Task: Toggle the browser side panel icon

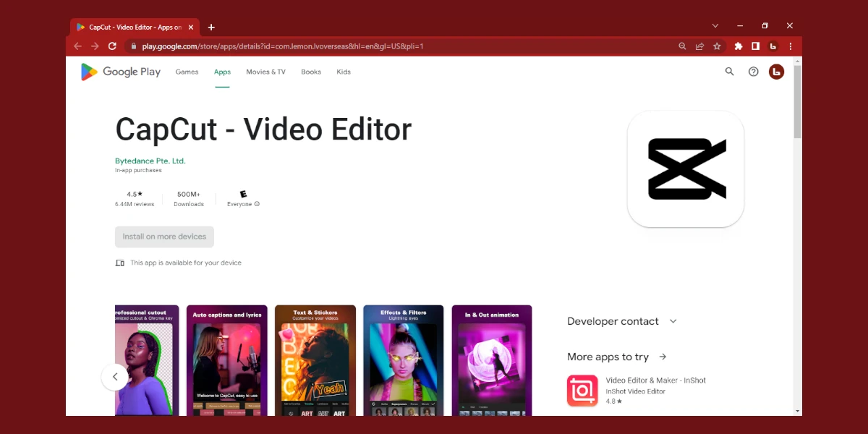Action: (755, 46)
